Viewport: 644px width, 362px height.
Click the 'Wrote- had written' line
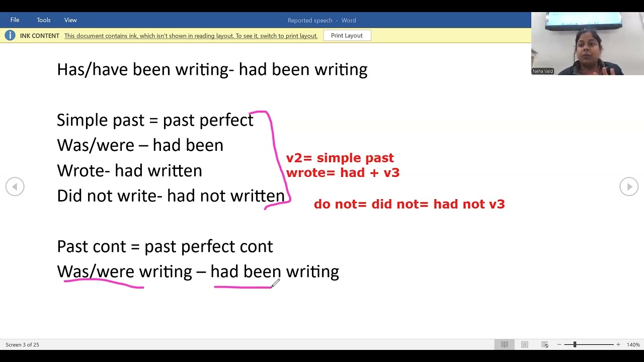129,170
